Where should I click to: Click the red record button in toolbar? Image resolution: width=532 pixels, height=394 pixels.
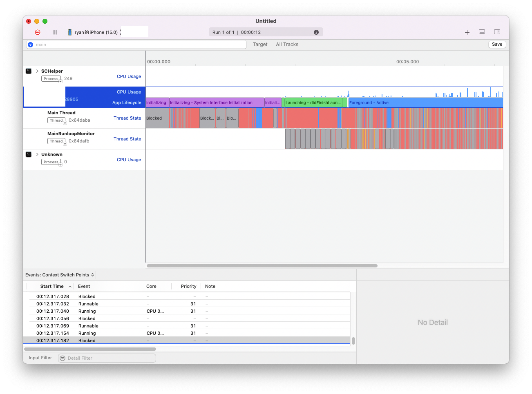(x=38, y=32)
